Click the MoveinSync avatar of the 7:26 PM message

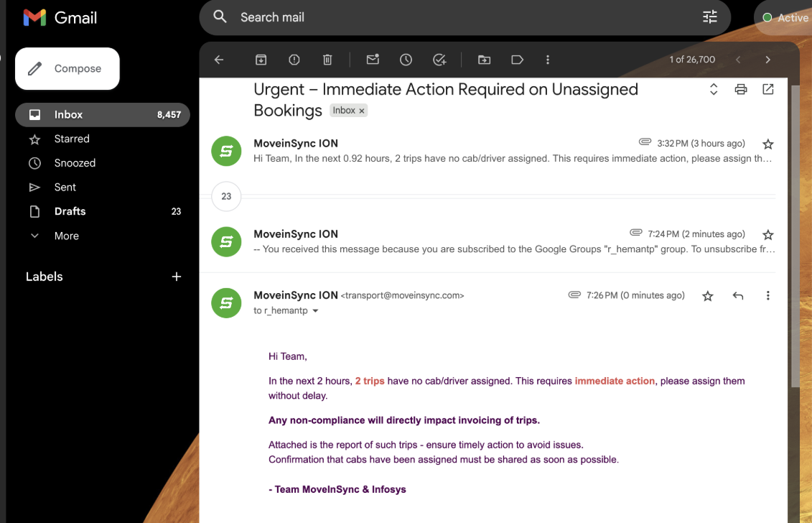coord(226,302)
